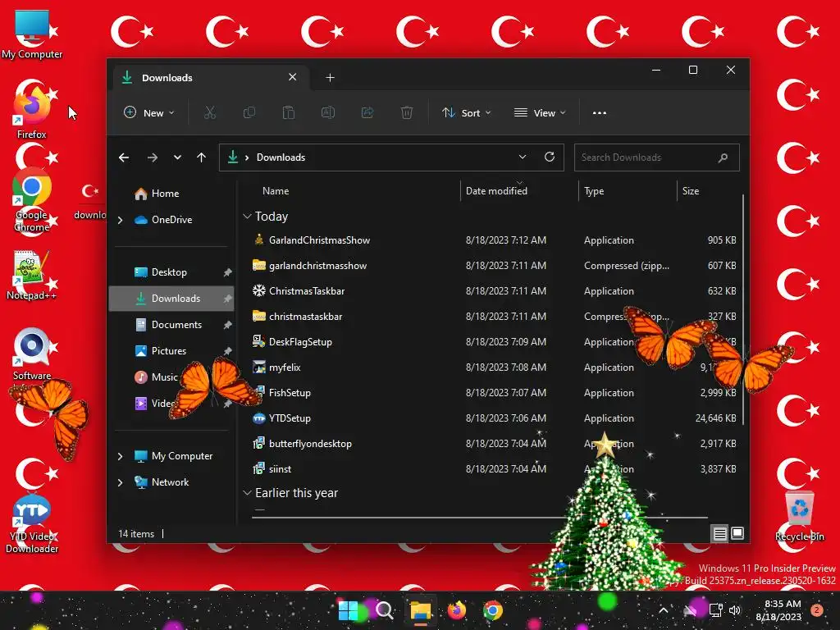840x630 pixels.
Task: Click Firefox icon on the taskbar
Action: pyautogui.click(x=457, y=610)
